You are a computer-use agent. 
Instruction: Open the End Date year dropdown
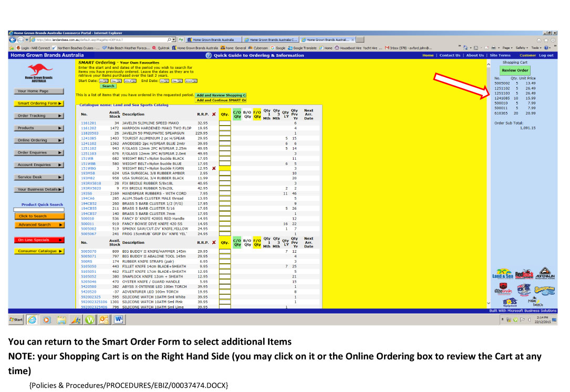[x=190, y=81]
